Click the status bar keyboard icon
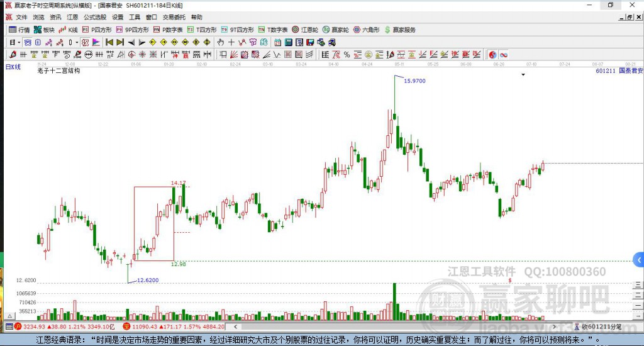 [x=9, y=326]
